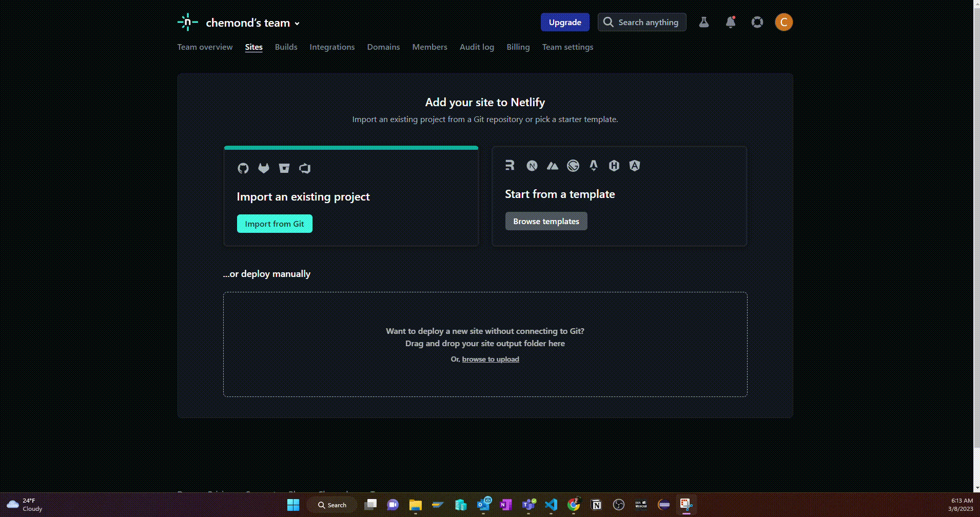Launch Visual Studio Code from taskbar
This screenshot has height=517, width=980.
551,505
